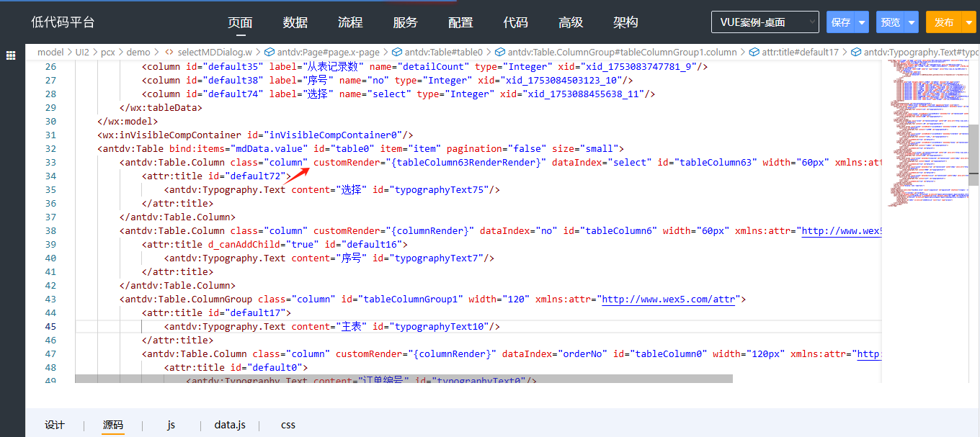Click the antdv:Table#table0 breadcrumb
The height and width of the screenshot is (437, 980).
pyautogui.click(x=443, y=52)
